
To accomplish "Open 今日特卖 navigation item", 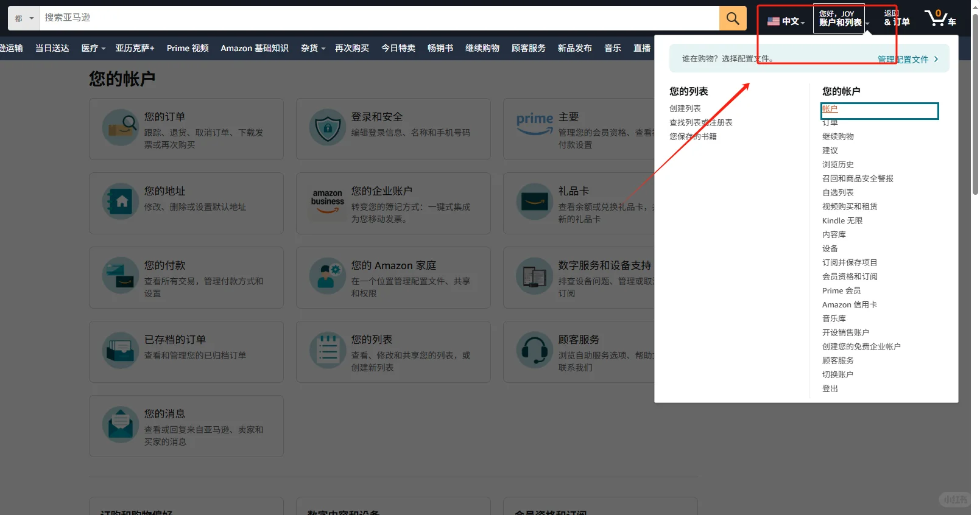I will pyautogui.click(x=398, y=48).
